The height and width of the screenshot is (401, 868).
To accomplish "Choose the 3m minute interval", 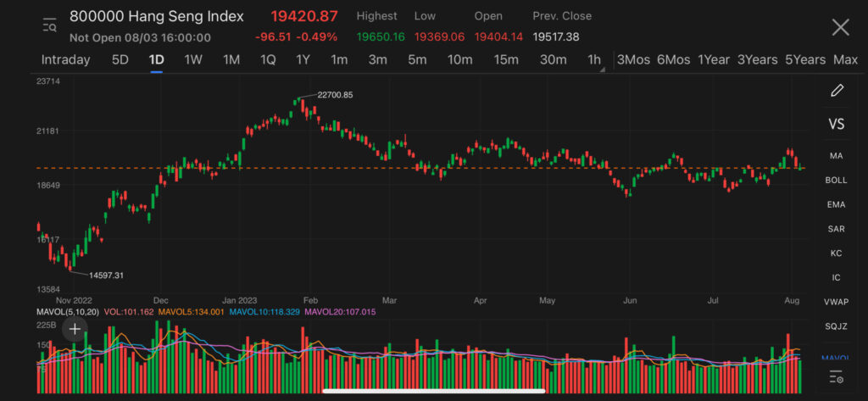I will pyautogui.click(x=377, y=60).
